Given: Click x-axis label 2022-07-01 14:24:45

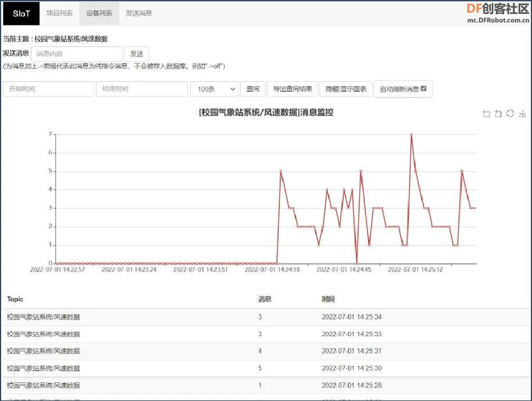Looking at the screenshot, I should (344, 270).
